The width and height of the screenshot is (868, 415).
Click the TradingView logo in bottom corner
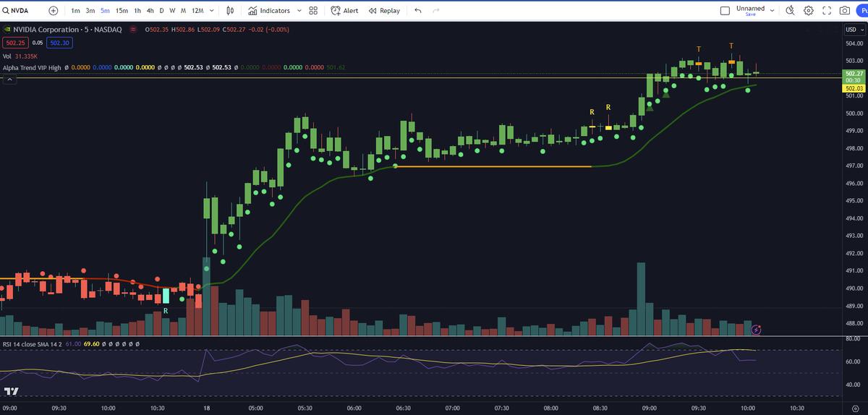pyautogui.click(x=11, y=391)
